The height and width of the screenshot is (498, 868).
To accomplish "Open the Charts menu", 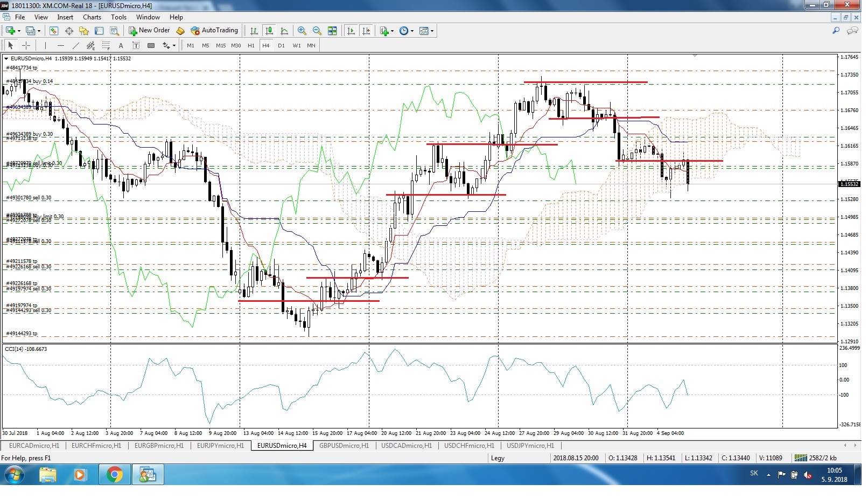I will click(92, 17).
